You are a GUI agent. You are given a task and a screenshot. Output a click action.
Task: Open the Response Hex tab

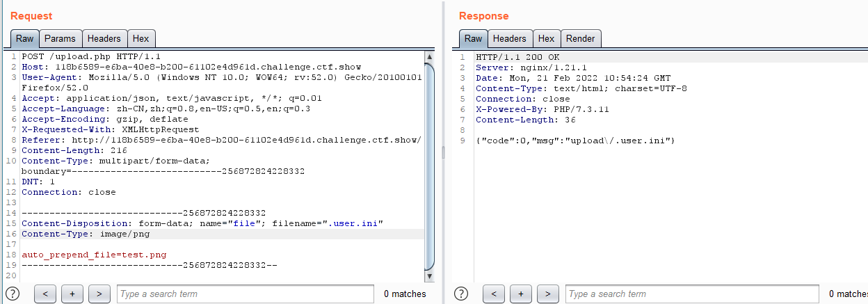547,38
